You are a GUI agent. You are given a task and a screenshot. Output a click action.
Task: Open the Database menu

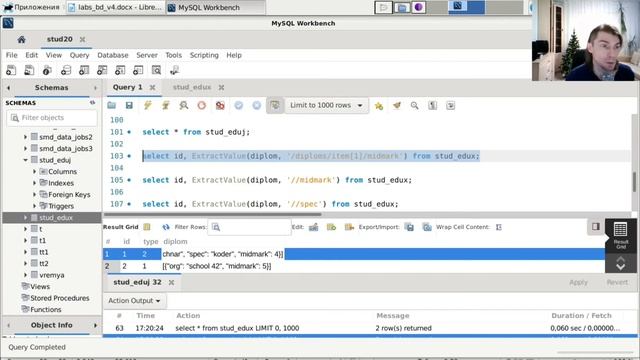[x=113, y=55]
